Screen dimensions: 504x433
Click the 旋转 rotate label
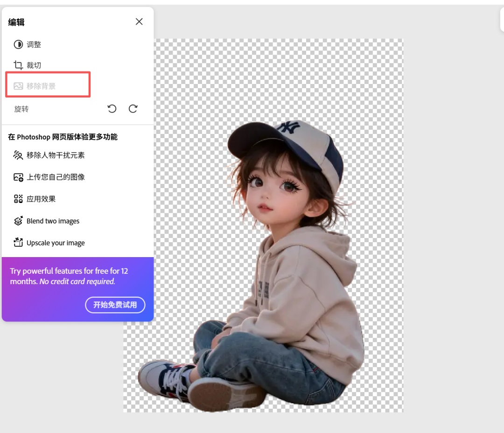tap(21, 109)
